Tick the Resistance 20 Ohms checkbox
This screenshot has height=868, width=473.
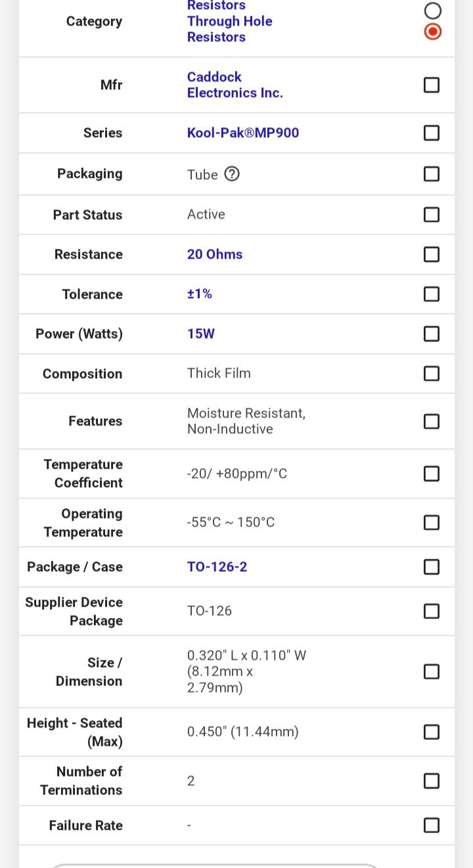click(x=432, y=254)
